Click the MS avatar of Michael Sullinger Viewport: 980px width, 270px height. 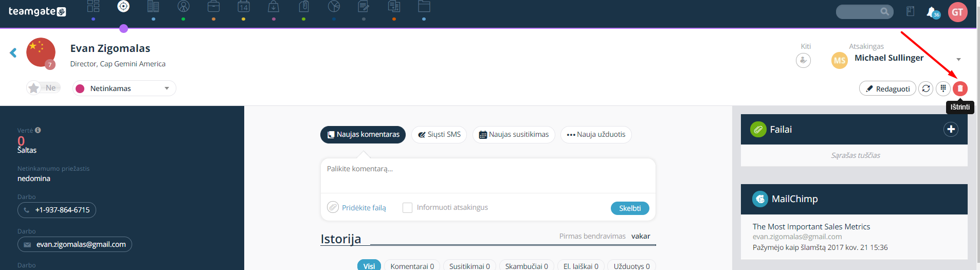coord(839,60)
